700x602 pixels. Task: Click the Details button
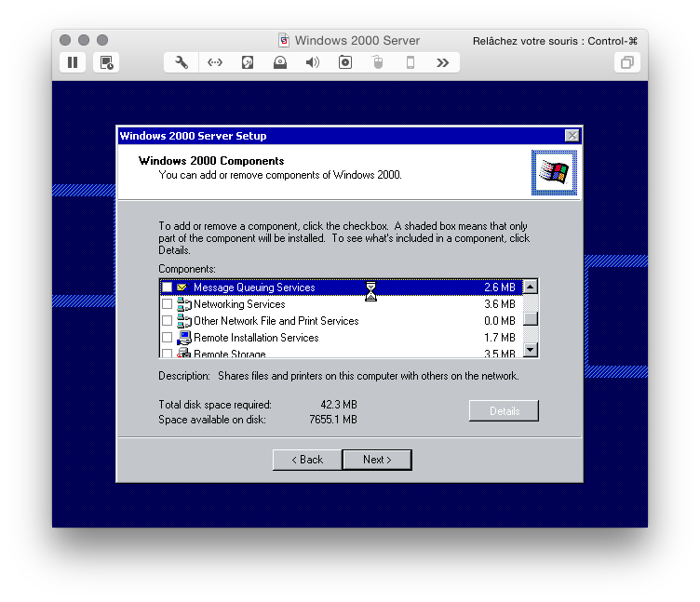point(504,410)
